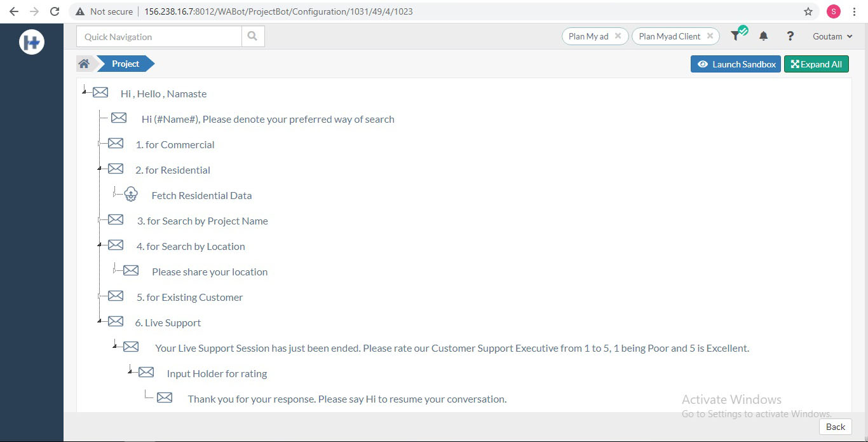Screen dimensions: 868x442
Task: Click the Project breadcrumb item
Action: [x=125, y=64]
